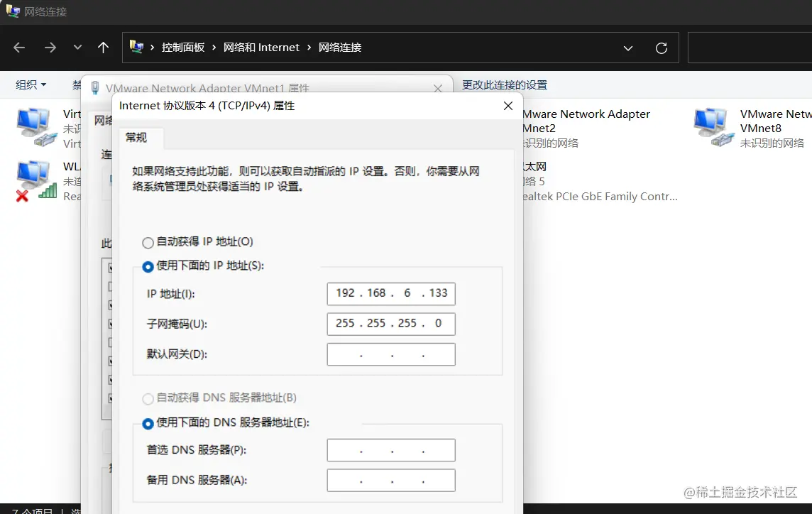Go back with the back arrow

pyautogui.click(x=19, y=48)
